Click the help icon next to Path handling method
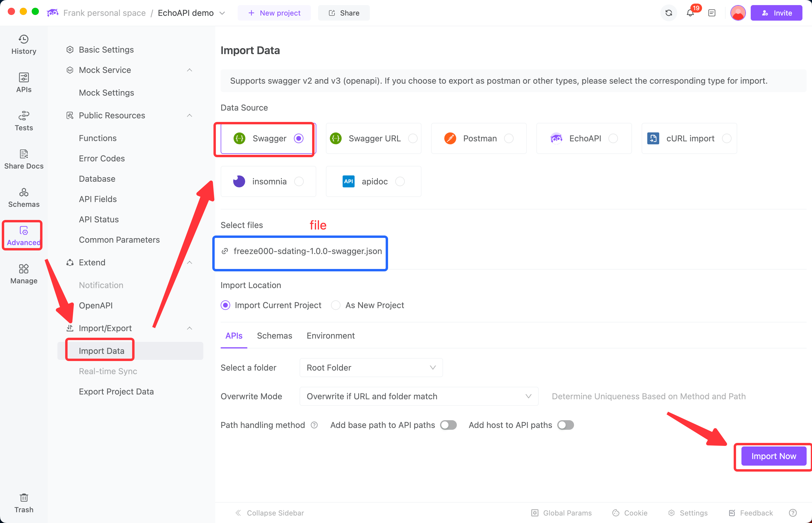The width and height of the screenshot is (812, 523). point(314,425)
